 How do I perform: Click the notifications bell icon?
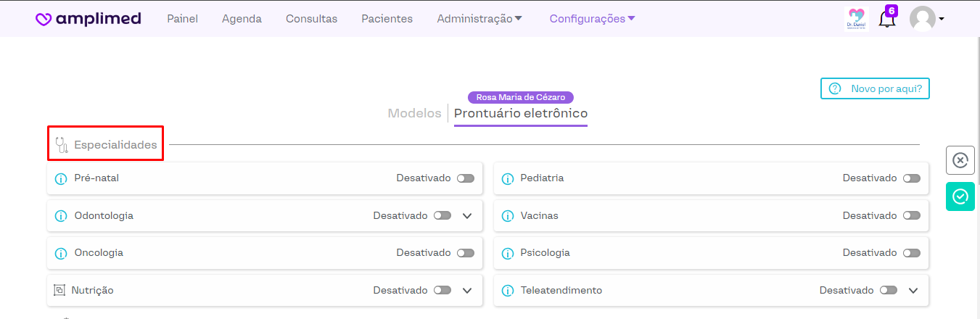click(x=886, y=20)
